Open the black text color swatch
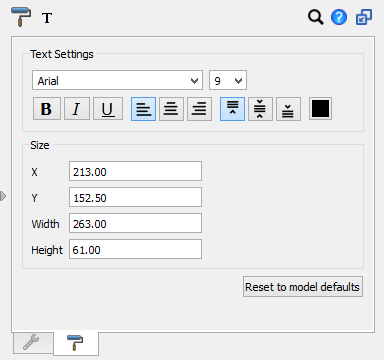This screenshot has width=384, height=360. pos(320,109)
